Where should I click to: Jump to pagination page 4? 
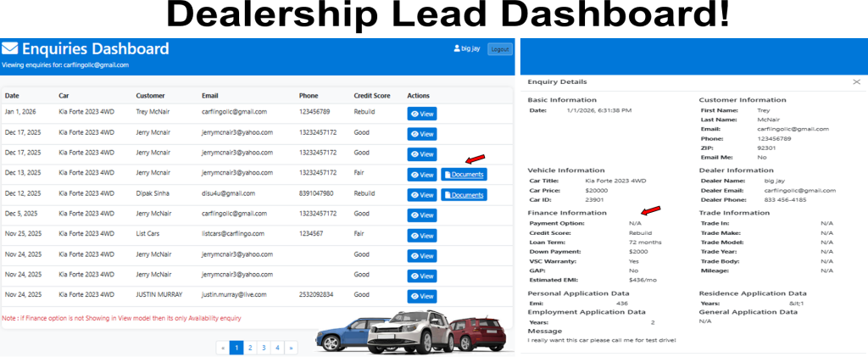(277, 347)
